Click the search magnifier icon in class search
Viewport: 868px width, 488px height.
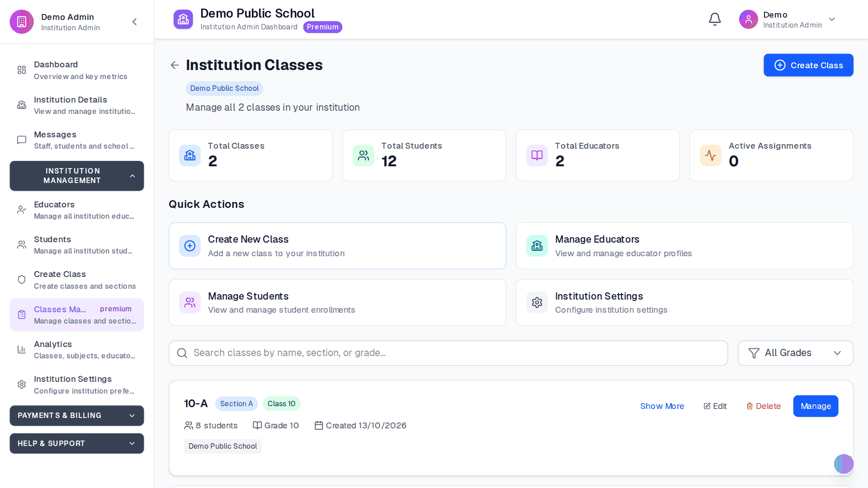pyautogui.click(x=182, y=353)
